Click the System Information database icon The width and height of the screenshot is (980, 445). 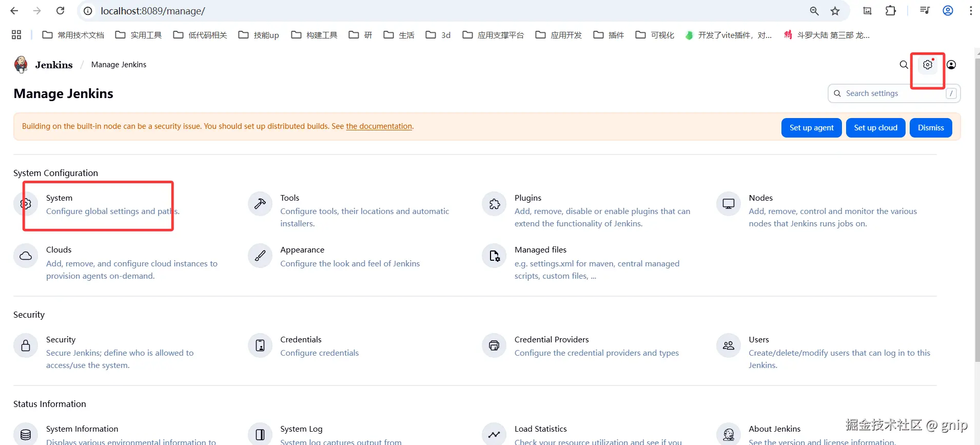pyautogui.click(x=26, y=434)
